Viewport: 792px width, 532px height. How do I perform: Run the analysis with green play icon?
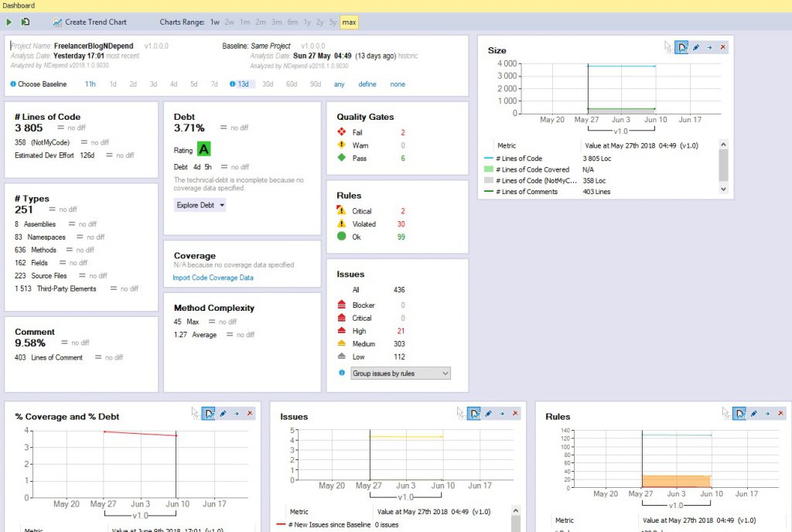pos(9,22)
